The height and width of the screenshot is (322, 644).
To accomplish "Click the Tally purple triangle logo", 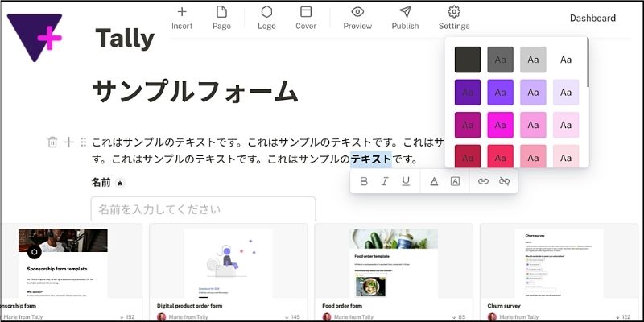I will point(35,37).
